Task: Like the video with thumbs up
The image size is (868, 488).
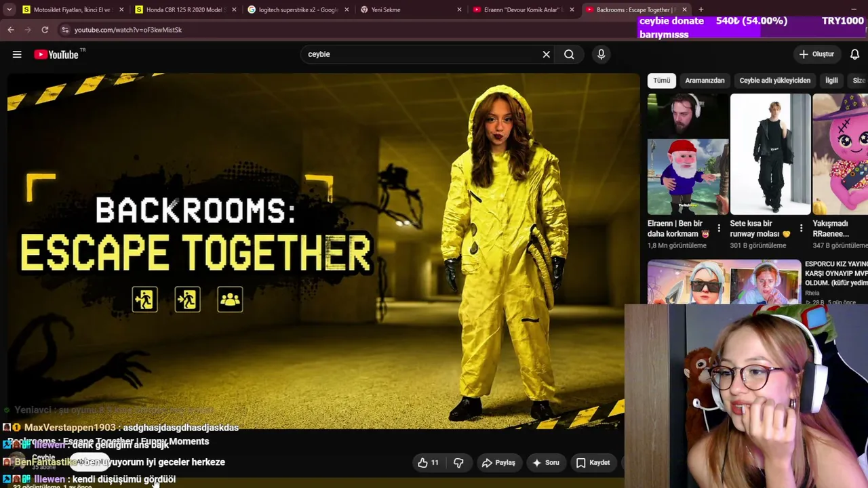Action: pyautogui.click(x=428, y=463)
